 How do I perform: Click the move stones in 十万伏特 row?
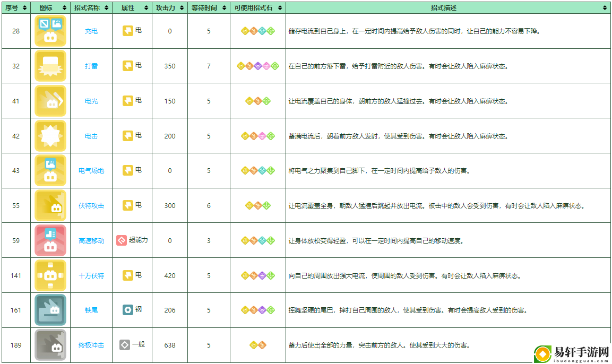point(257,275)
